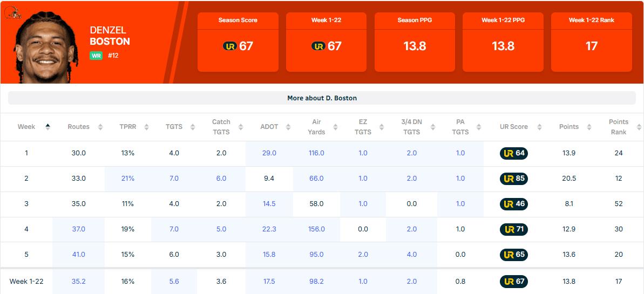
Task: Click week 2 Points value 20.5
Action: click(x=569, y=179)
